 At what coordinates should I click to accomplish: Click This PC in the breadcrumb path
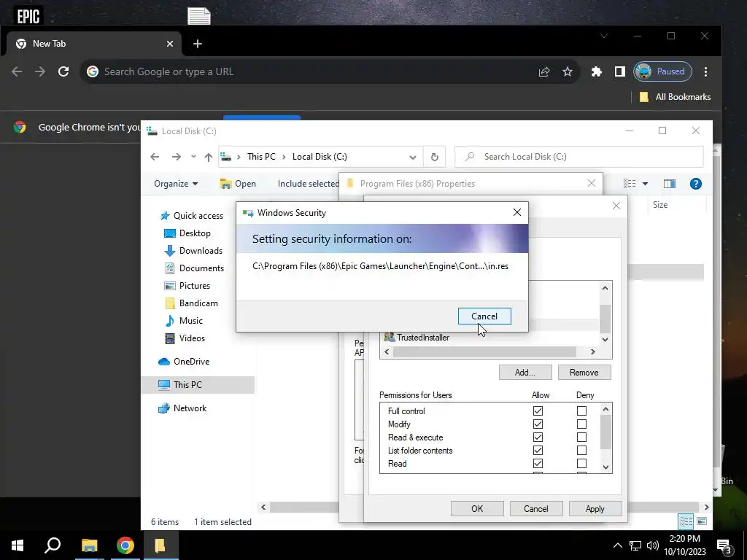(x=261, y=157)
